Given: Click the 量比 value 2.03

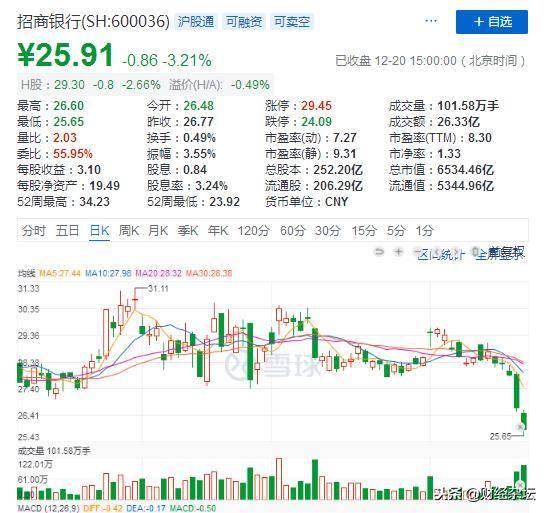Looking at the screenshot, I should 65,138.
